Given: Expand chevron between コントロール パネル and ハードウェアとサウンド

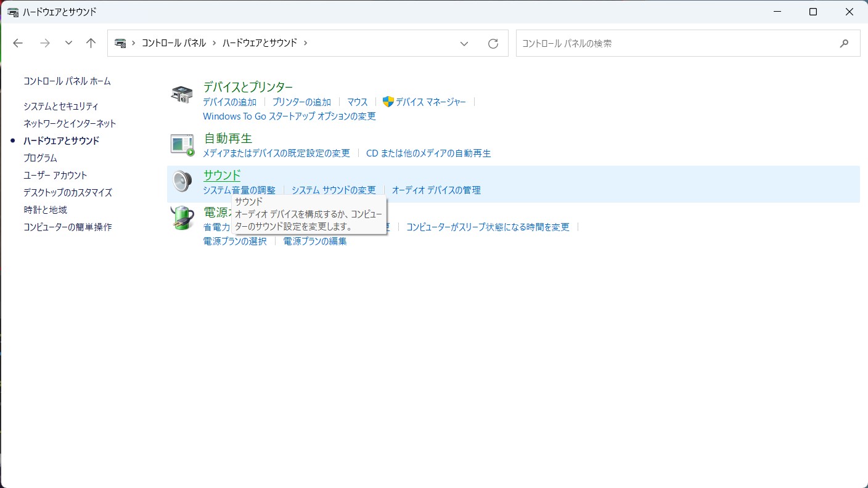Looking at the screenshot, I should point(214,43).
